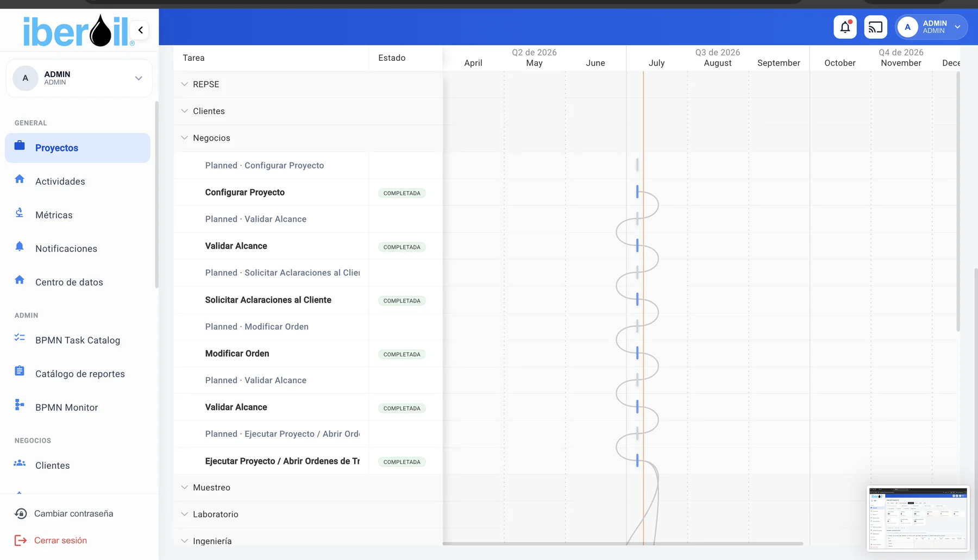Image resolution: width=978 pixels, height=560 pixels.
Task: Open the Proyectos menu item
Action: (78, 148)
